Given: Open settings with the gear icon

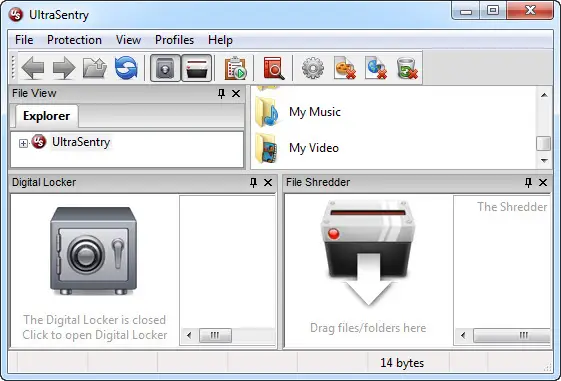Looking at the screenshot, I should (x=313, y=68).
